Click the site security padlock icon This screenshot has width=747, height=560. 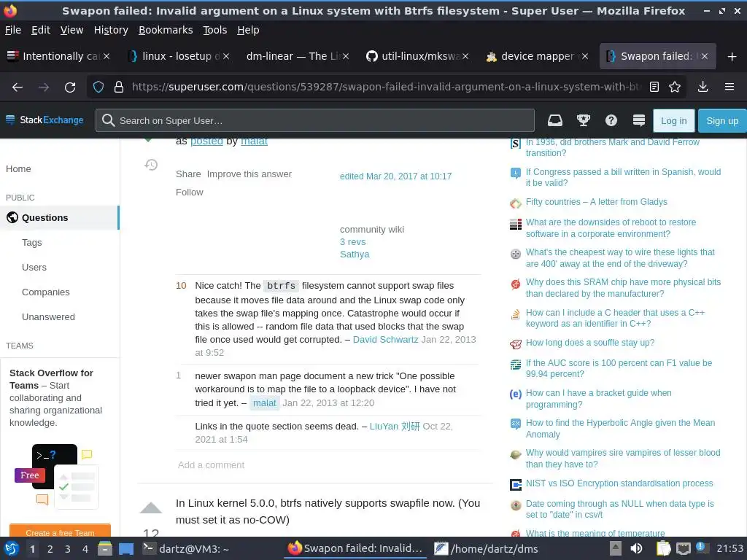119,87
